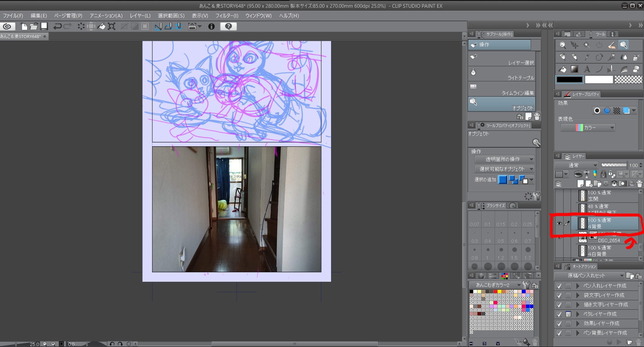Select black main color swatch
This screenshot has height=347, width=644.
tap(570, 80)
